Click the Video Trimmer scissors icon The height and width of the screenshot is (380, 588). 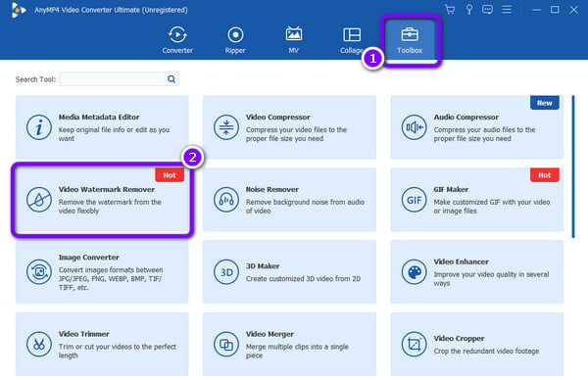point(39,344)
